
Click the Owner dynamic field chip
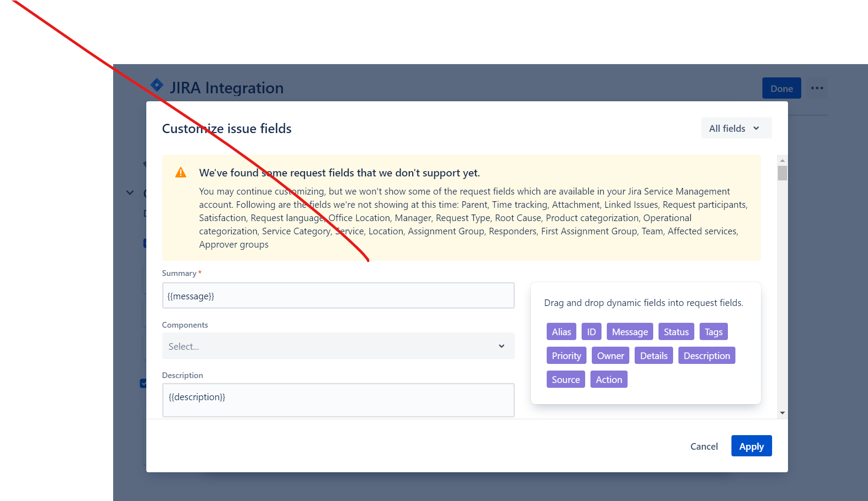click(610, 356)
